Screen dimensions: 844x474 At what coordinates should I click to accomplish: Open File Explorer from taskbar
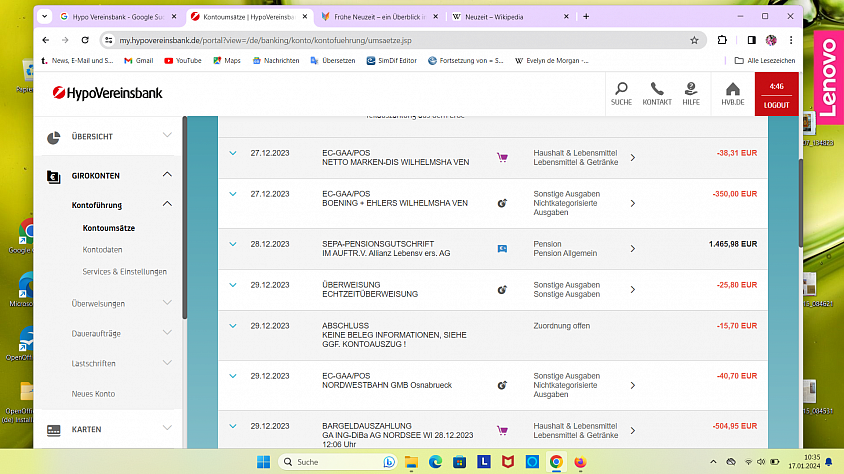pyautogui.click(x=411, y=462)
